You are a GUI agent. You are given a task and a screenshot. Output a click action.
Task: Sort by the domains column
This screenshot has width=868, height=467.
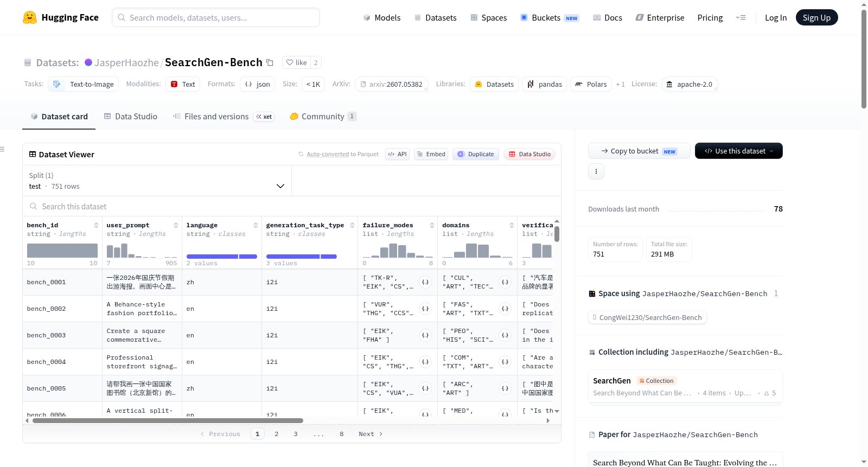pos(512,225)
